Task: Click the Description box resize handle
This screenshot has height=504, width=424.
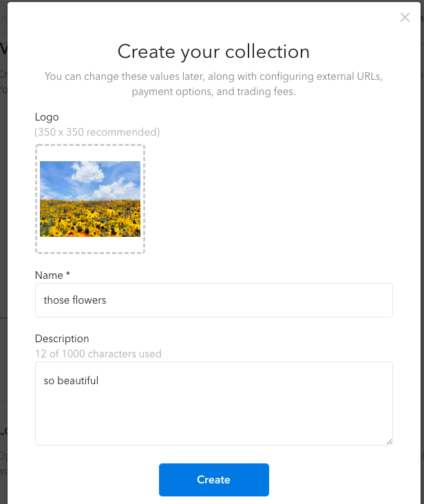Action: click(389, 441)
